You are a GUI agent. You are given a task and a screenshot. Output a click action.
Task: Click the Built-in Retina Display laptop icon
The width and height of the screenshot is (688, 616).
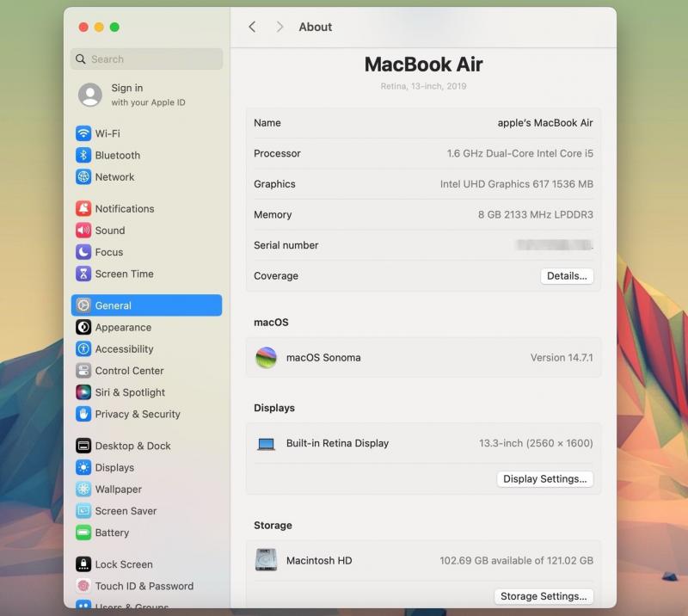point(266,444)
